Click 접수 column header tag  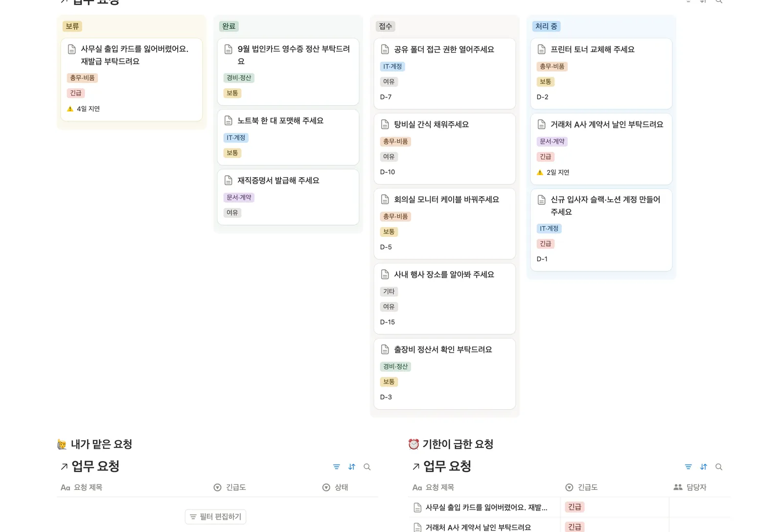386,26
